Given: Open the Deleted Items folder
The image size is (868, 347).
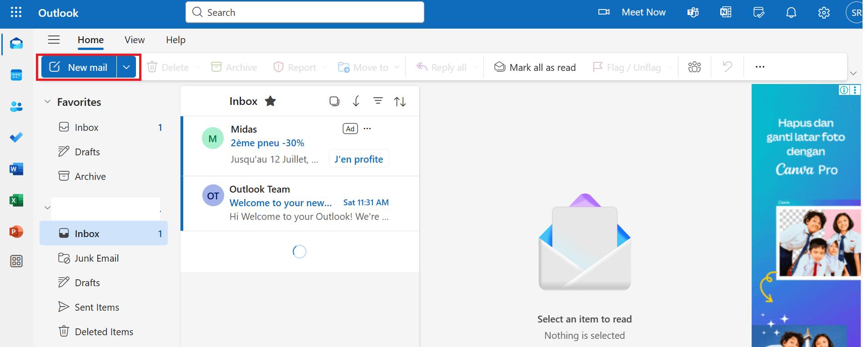Looking at the screenshot, I should click(104, 332).
